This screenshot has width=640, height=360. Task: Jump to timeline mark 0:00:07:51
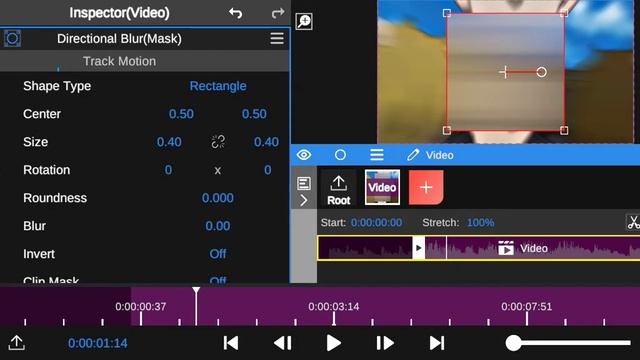(527, 307)
